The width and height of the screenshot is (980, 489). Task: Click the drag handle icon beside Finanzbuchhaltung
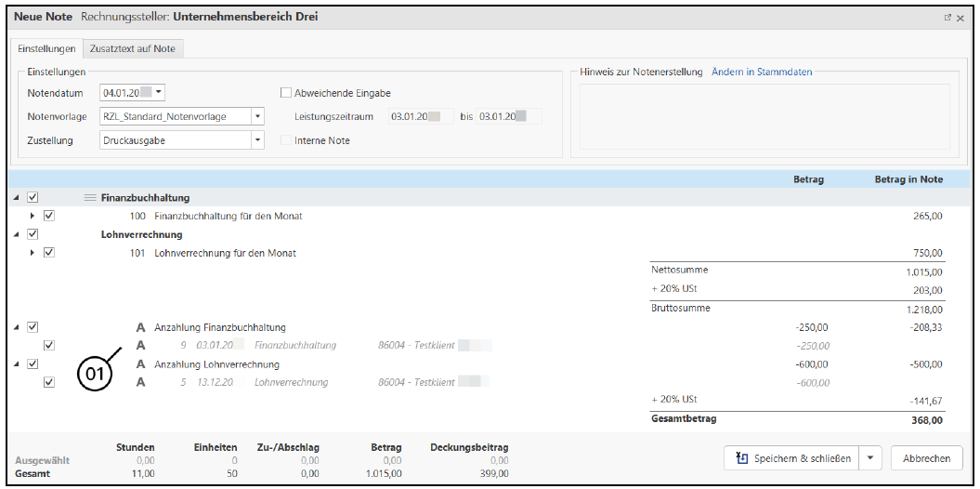tap(90, 198)
